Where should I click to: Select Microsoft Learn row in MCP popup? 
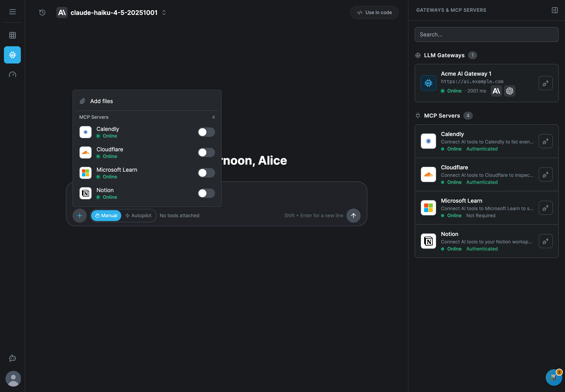click(x=147, y=173)
